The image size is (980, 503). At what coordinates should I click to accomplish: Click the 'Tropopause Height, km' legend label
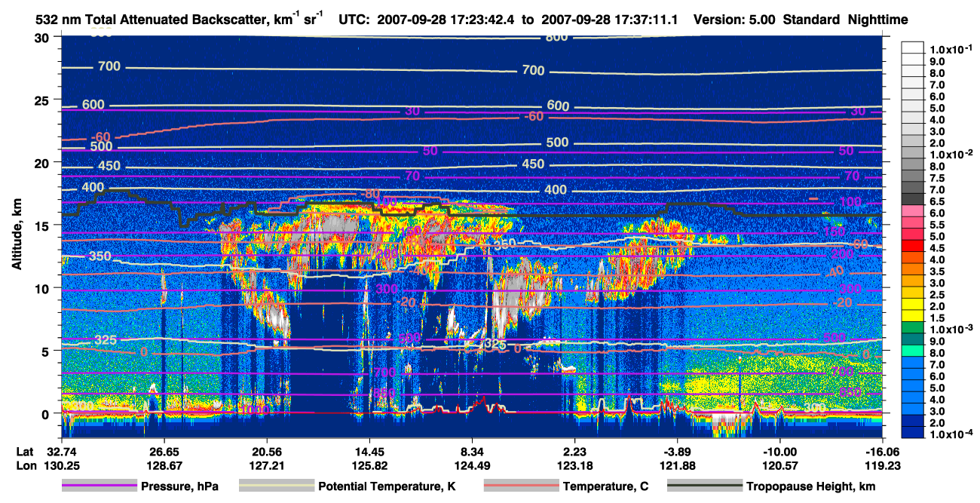click(810, 486)
